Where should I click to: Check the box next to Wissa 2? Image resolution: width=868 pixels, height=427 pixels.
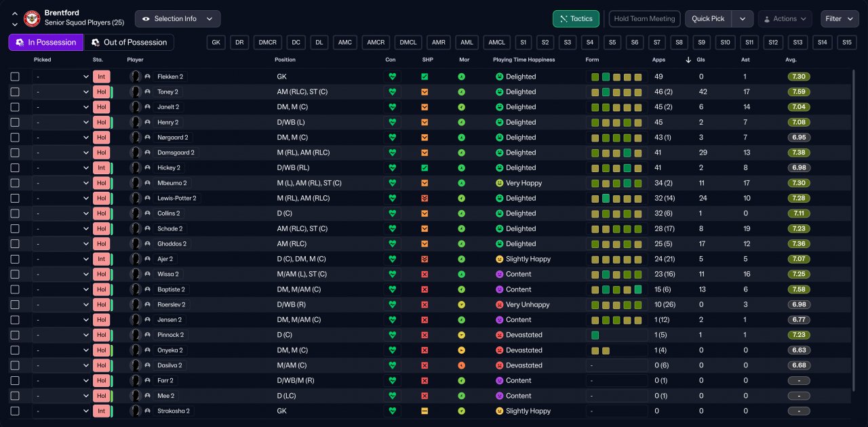click(x=15, y=274)
